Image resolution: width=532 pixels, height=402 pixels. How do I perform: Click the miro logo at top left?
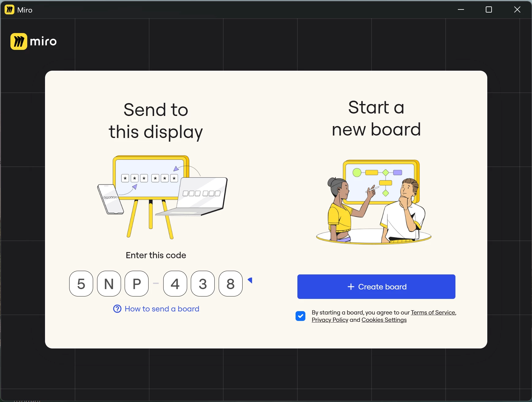[34, 41]
